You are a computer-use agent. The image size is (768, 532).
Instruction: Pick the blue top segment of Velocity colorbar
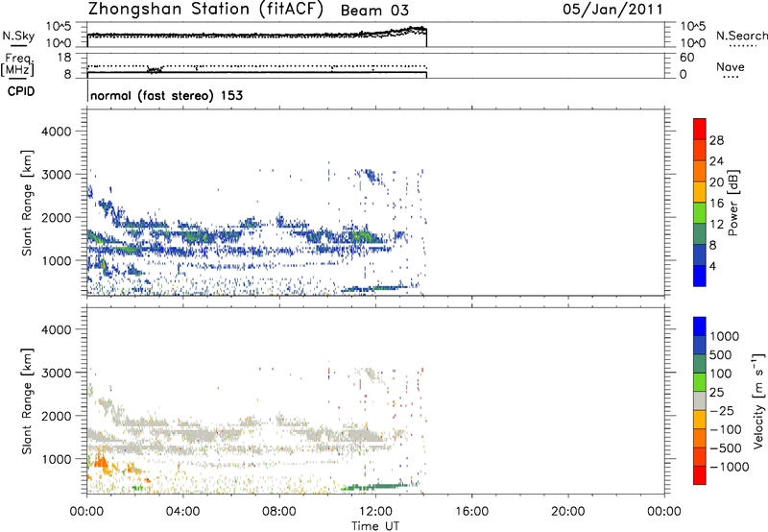700,326
